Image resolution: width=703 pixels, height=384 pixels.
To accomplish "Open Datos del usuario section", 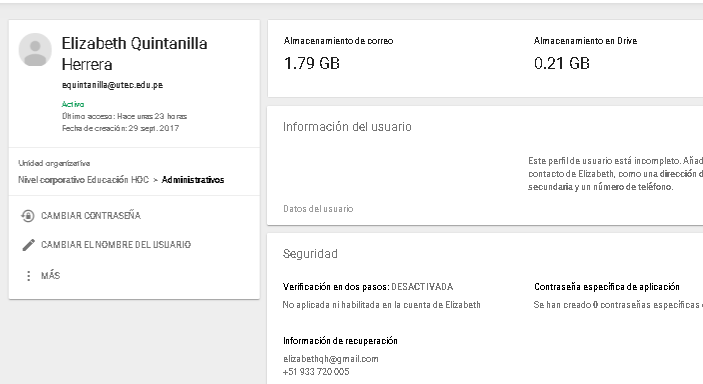I will pos(318,209).
